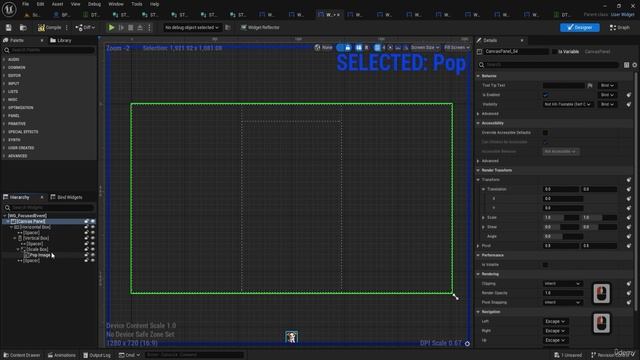Select Horizontal Box in hierarchy
The height and width of the screenshot is (360, 640).
[35, 227]
